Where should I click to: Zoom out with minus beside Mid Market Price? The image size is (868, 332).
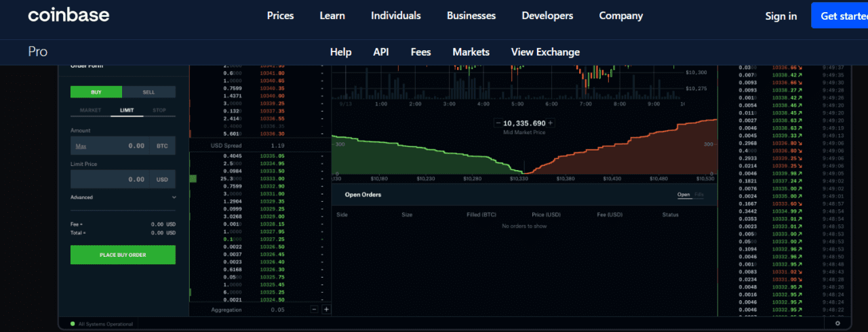point(498,123)
